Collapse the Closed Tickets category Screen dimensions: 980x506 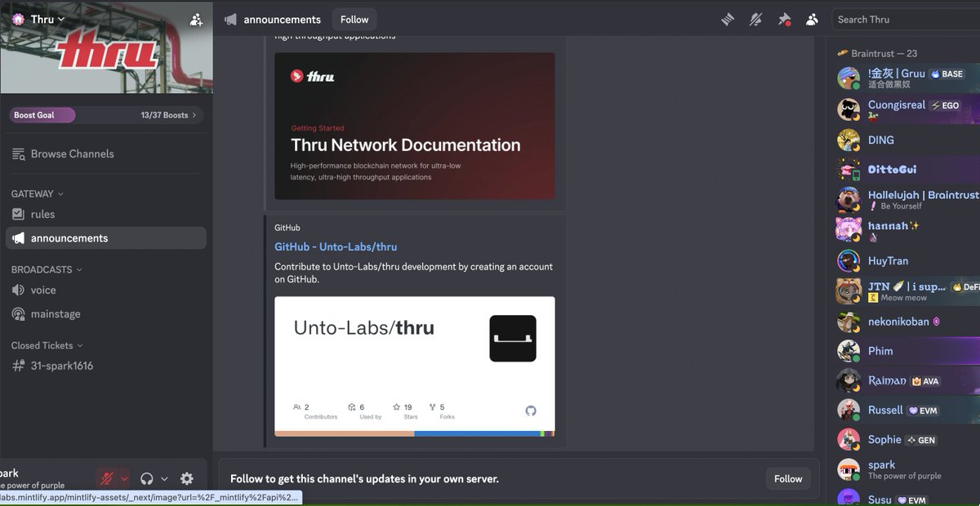pos(47,345)
